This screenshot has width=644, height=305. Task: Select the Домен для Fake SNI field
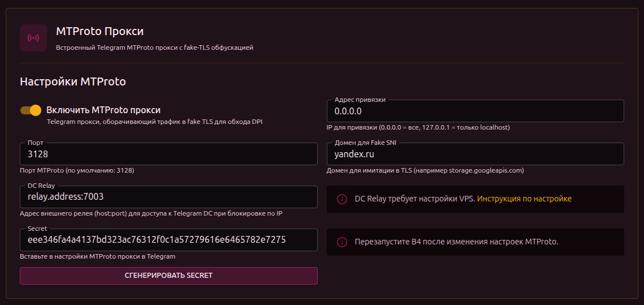475,154
